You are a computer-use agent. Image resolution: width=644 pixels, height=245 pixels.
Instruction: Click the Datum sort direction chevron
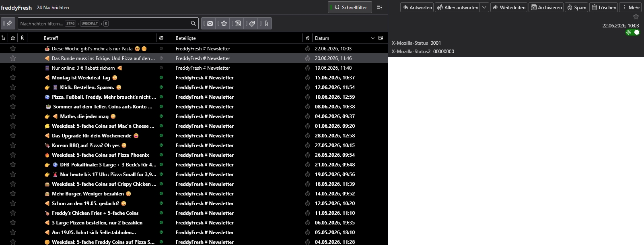click(372, 38)
